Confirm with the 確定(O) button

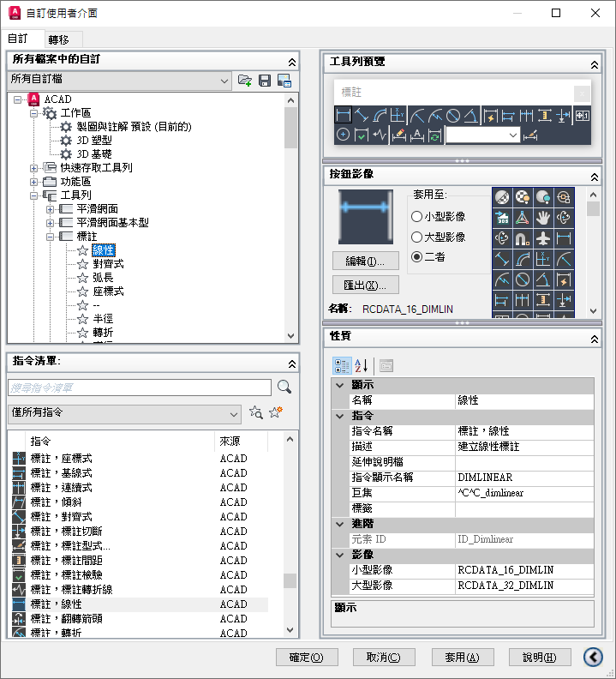tap(307, 658)
